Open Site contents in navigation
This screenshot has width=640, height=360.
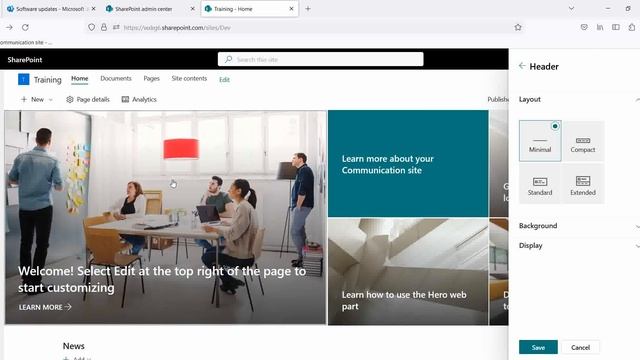tap(189, 78)
